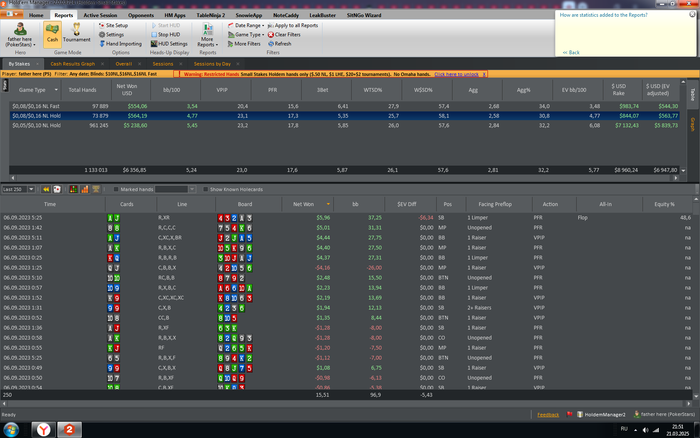The width and height of the screenshot is (700, 438).
Task: Sort stakes table by bb/100 column
Action: point(172,90)
